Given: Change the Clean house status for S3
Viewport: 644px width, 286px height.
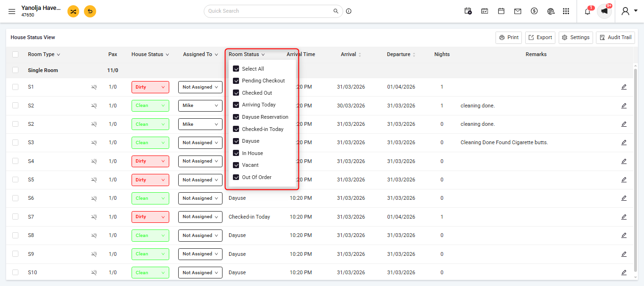Looking at the screenshot, I should [150, 143].
